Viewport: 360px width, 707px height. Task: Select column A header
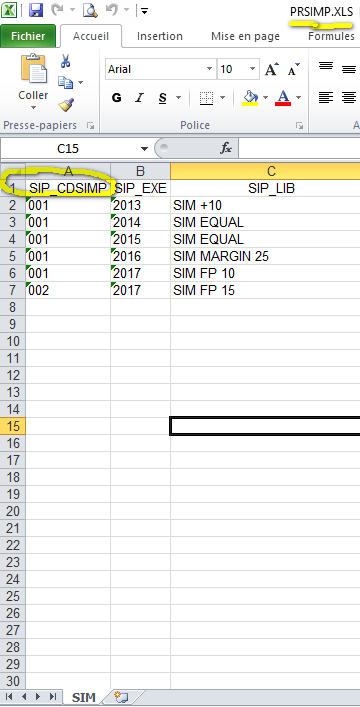68,170
